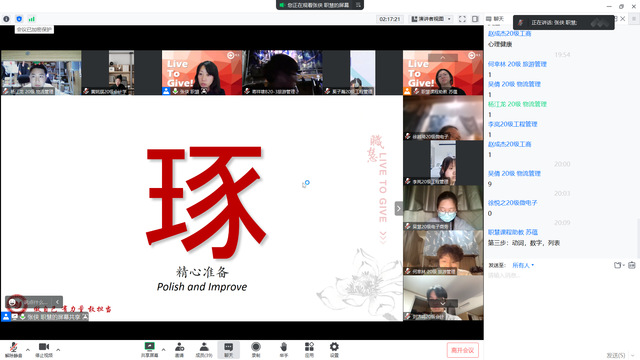Stop video with camera button
The width and height of the screenshot is (640, 360).
coord(44,349)
